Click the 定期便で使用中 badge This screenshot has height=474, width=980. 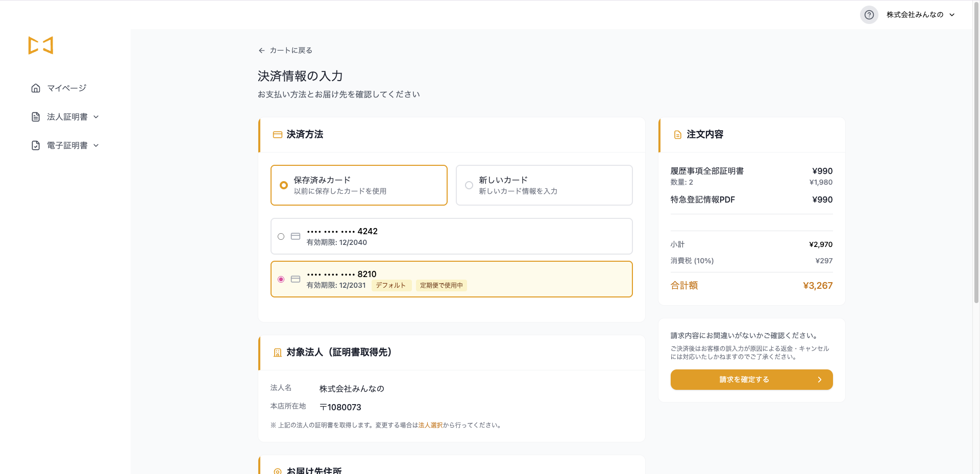pyautogui.click(x=442, y=286)
